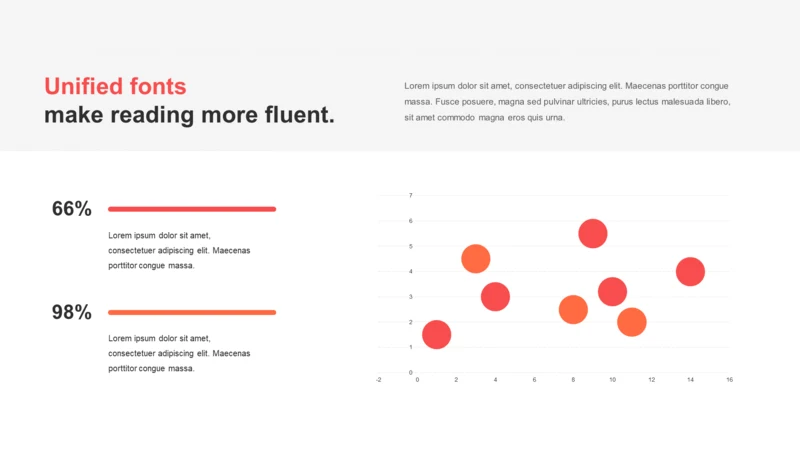
Task: Select description text under the 98% bar
Action: click(x=179, y=353)
